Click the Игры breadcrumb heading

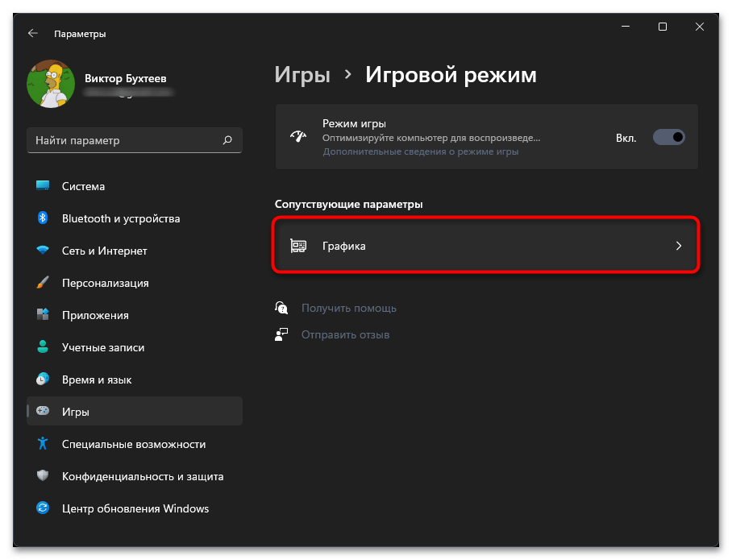[x=302, y=74]
